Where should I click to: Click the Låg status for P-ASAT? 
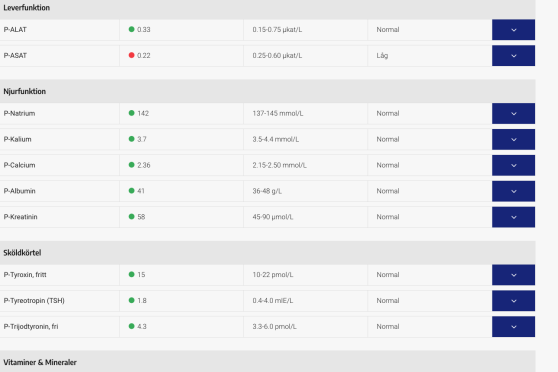pos(382,56)
